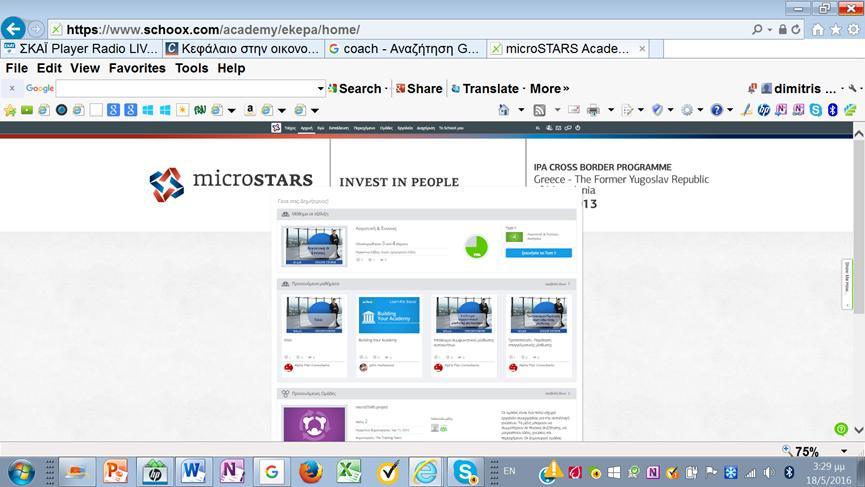Expand the Print dropdown arrow
Image resolution: width=865 pixels, height=487 pixels.
coord(611,110)
